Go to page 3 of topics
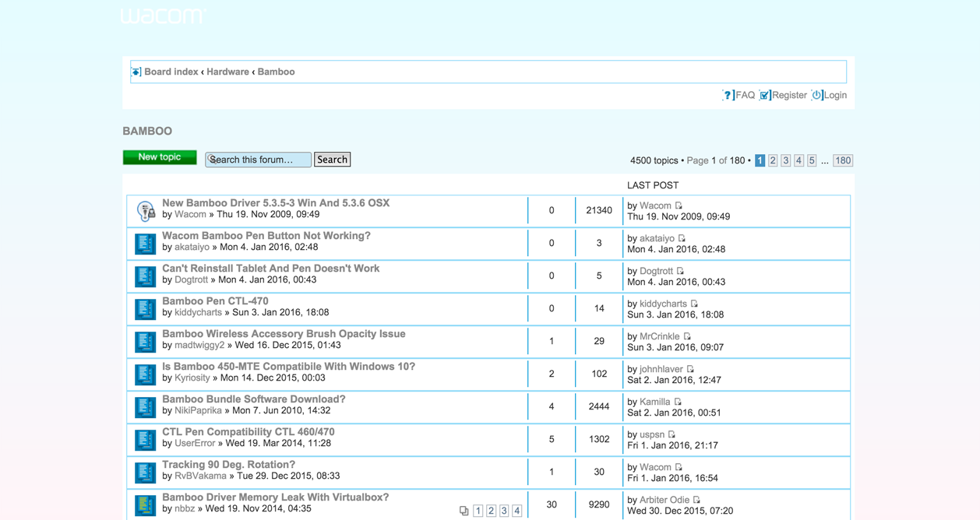980x520 pixels. pyautogui.click(x=786, y=160)
